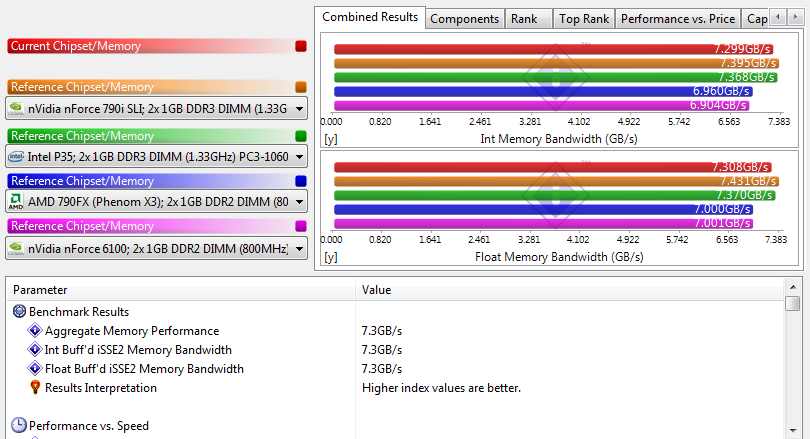Image resolution: width=810 pixels, height=439 pixels.
Task: Click the blue 7.000GB/s Float bandwidth bar
Action: pos(543,209)
